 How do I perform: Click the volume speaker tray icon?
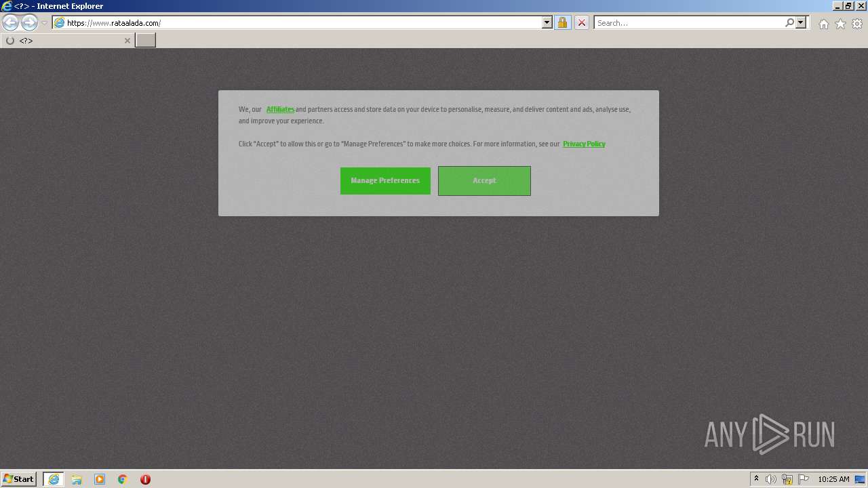pos(771,479)
